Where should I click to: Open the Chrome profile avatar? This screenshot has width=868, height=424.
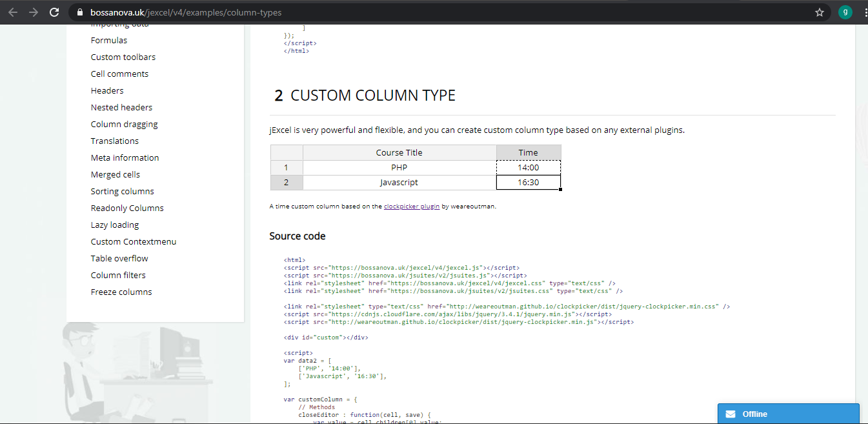click(845, 12)
